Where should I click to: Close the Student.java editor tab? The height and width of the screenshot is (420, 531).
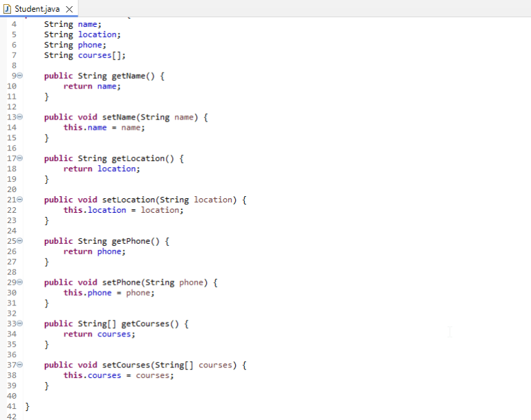68,9
